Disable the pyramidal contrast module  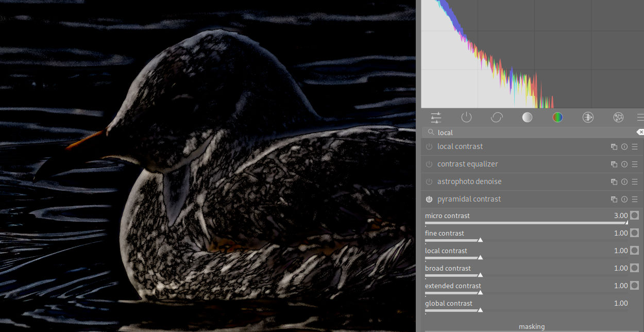(x=429, y=200)
